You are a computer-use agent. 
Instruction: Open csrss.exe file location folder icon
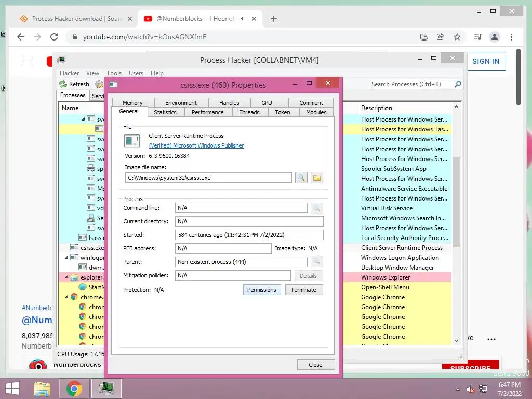[x=316, y=178]
